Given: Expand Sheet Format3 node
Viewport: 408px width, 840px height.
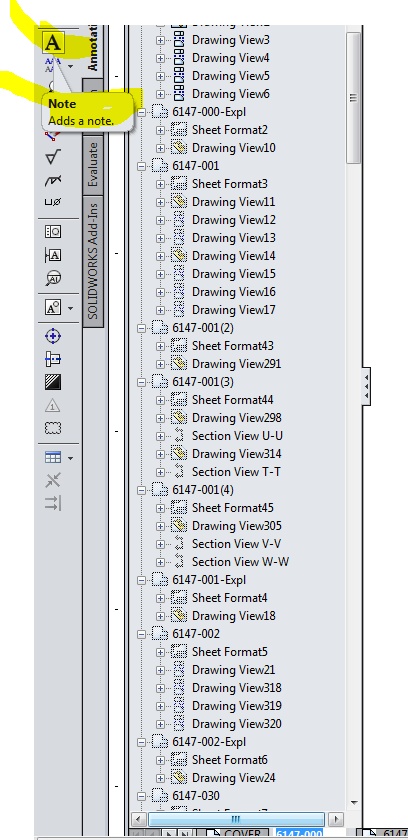Looking at the screenshot, I should coord(160,184).
